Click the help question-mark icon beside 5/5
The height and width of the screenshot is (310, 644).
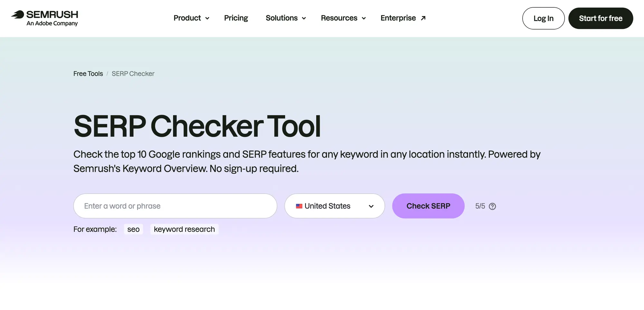click(x=492, y=206)
